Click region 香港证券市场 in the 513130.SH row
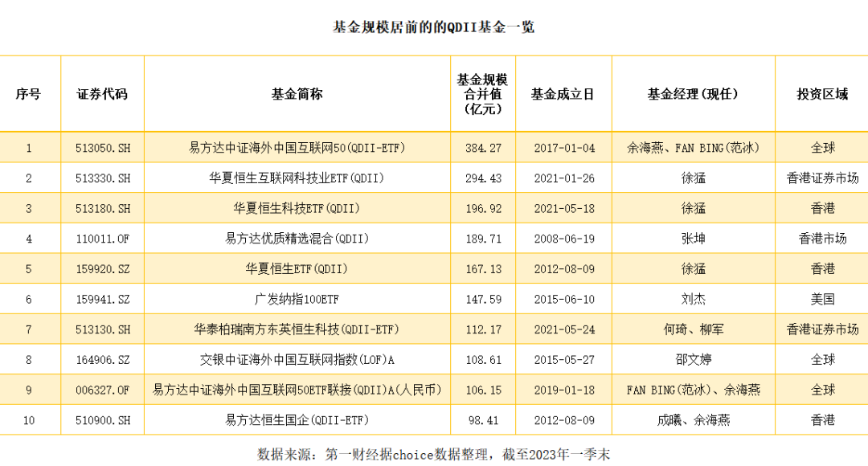The width and height of the screenshot is (868, 466). click(823, 329)
